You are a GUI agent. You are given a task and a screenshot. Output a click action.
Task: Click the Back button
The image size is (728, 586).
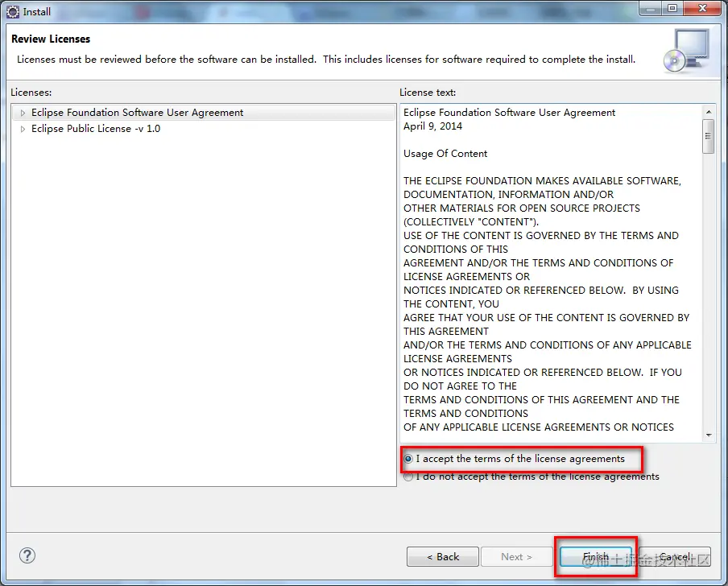[442, 557]
